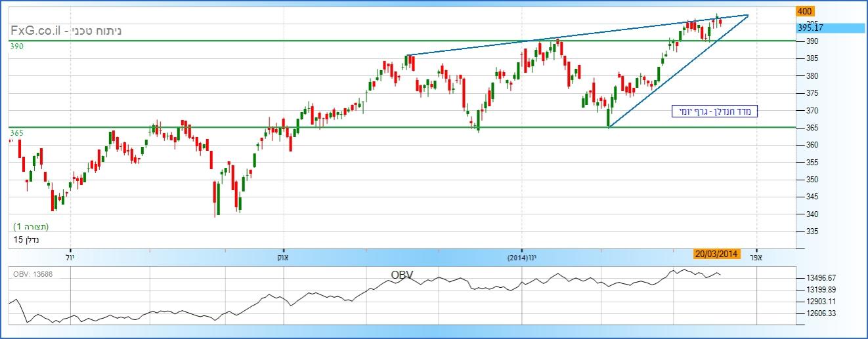Select the orange 400 price tag

[x=805, y=11]
